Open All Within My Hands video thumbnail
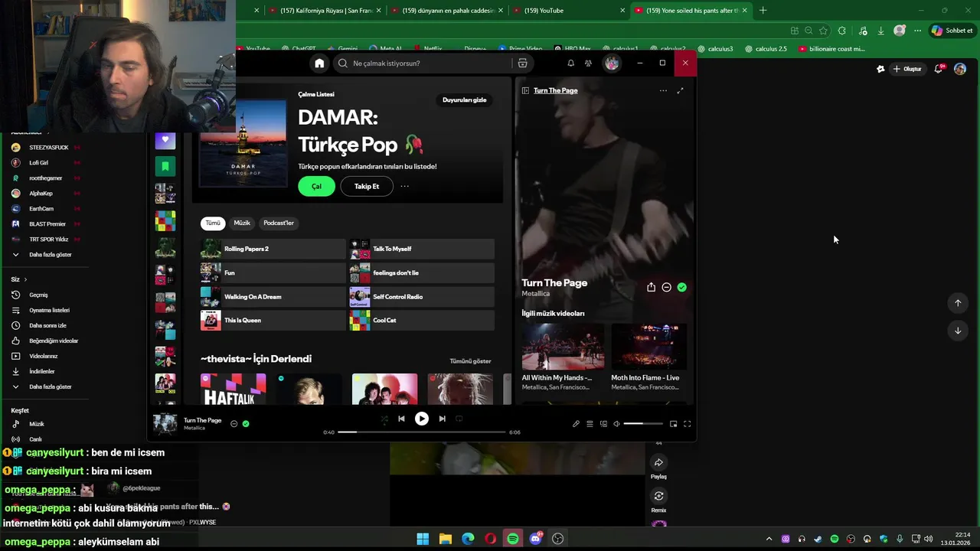This screenshot has width=980, height=551. (x=563, y=347)
